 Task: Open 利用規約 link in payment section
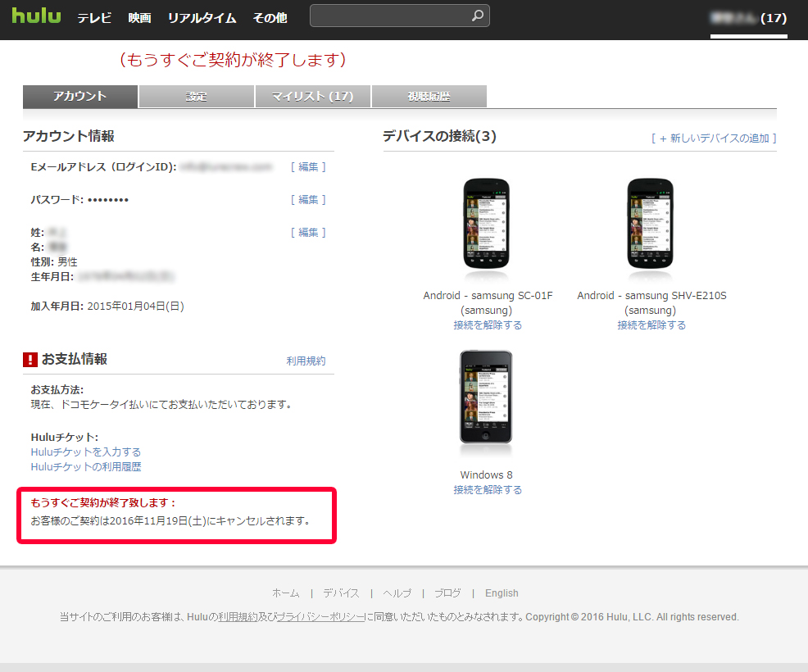(x=306, y=361)
